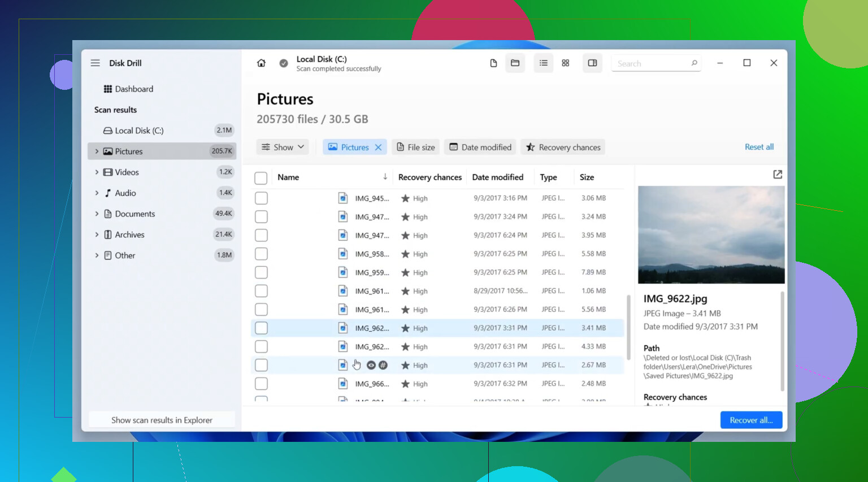This screenshot has height=482, width=868.
Task: Remove Pictures filter with its X icon
Action: click(x=379, y=147)
